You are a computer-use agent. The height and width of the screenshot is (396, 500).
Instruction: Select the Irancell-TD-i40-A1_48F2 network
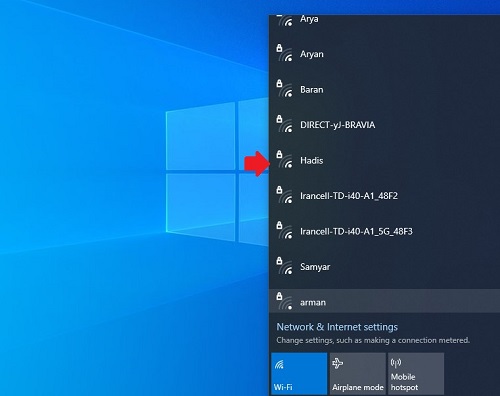point(384,196)
